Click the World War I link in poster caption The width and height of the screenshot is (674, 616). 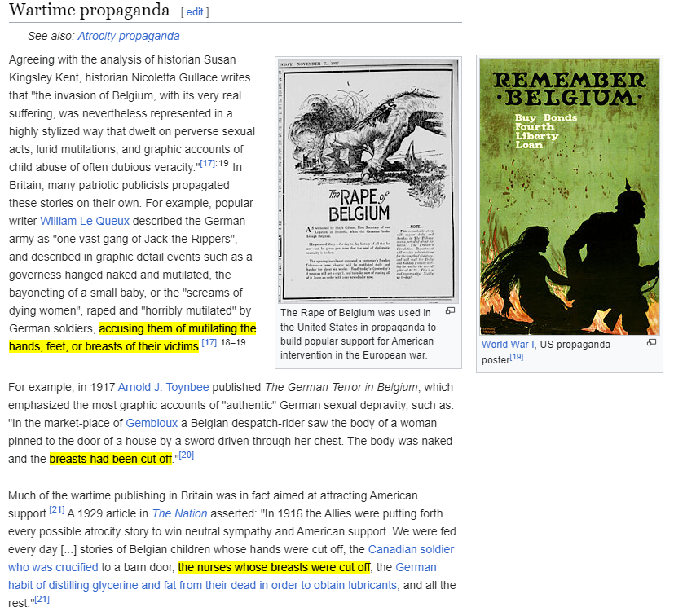pos(508,345)
